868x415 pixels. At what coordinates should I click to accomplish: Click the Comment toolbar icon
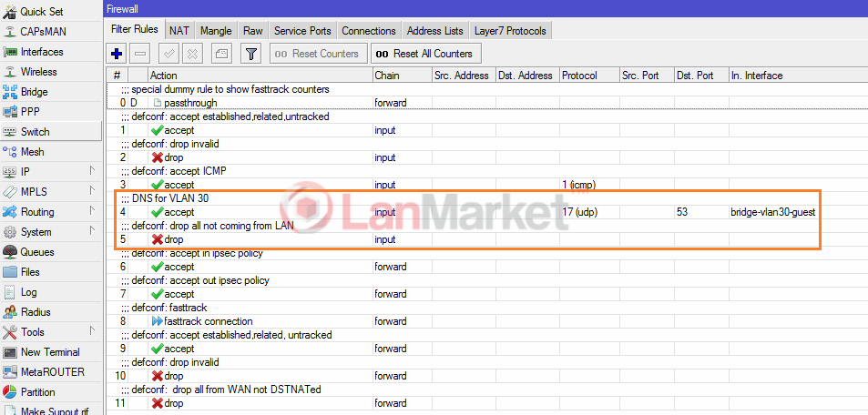(221, 54)
